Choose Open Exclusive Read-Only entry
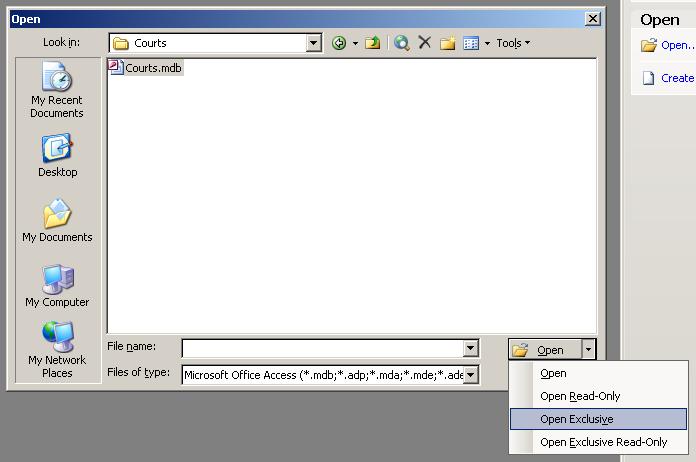 pyautogui.click(x=598, y=442)
